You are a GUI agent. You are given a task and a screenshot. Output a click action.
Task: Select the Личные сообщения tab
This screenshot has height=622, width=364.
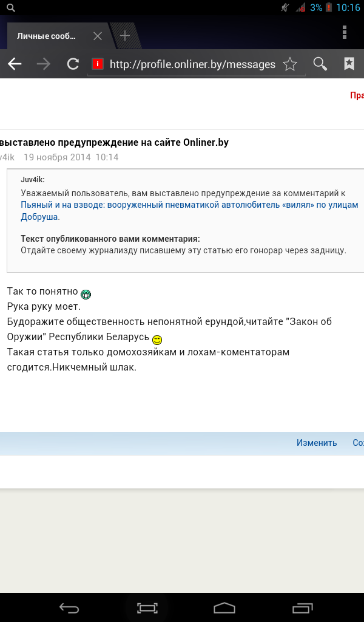click(x=47, y=36)
